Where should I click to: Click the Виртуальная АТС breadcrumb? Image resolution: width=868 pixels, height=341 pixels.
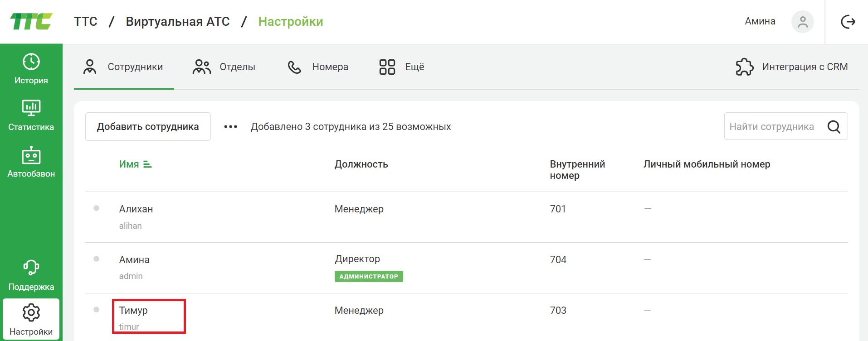coord(178,21)
